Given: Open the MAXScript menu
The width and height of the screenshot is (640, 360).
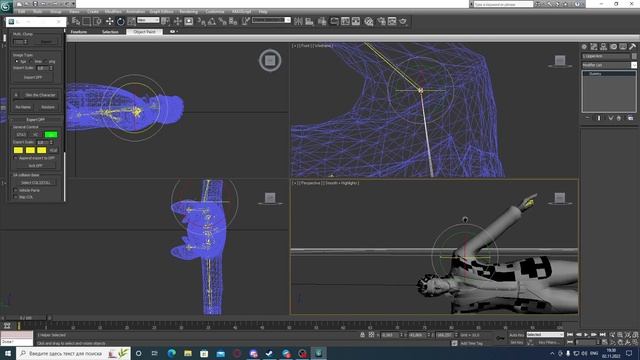Looking at the screenshot, I should click(241, 12).
